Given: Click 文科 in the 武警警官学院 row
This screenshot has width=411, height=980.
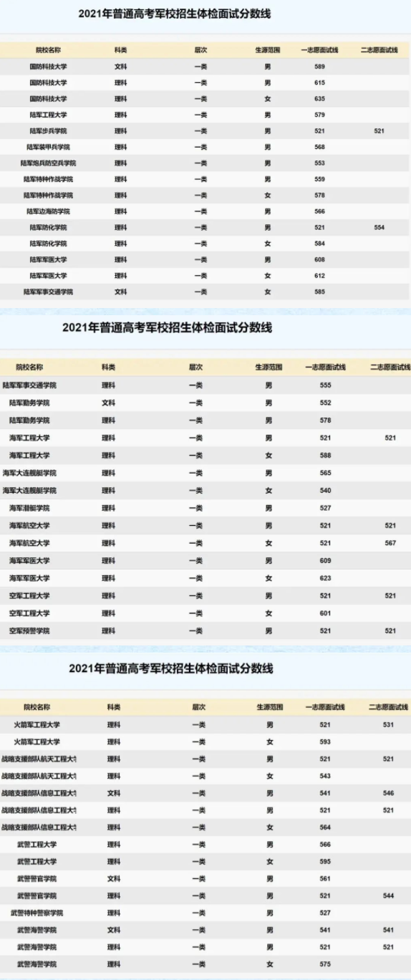Looking at the screenshot, I should [x=114, y=878].
